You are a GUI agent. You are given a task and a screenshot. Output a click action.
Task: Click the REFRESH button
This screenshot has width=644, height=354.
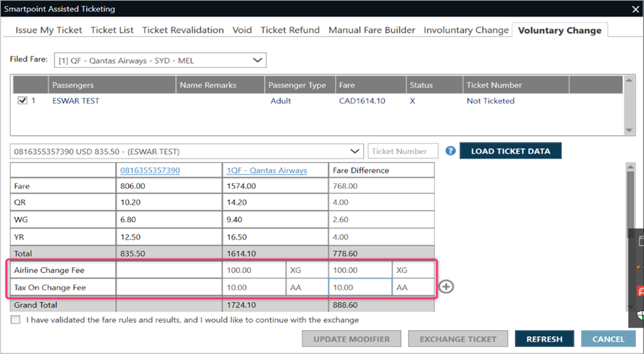tap(544, 339)
